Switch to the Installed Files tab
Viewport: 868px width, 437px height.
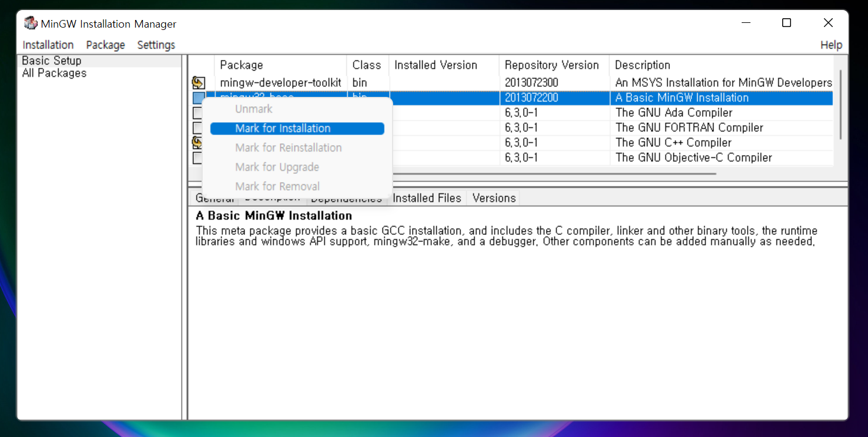pos(427,198)
